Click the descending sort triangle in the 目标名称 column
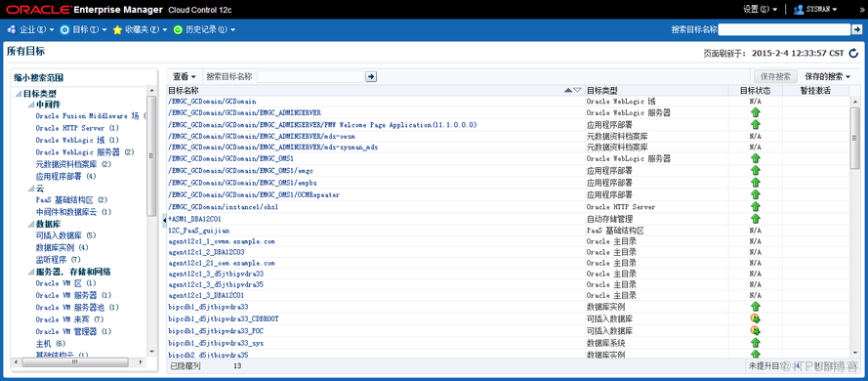The width and height of the screenshot is (868, 381). click(x=577, y=90)
